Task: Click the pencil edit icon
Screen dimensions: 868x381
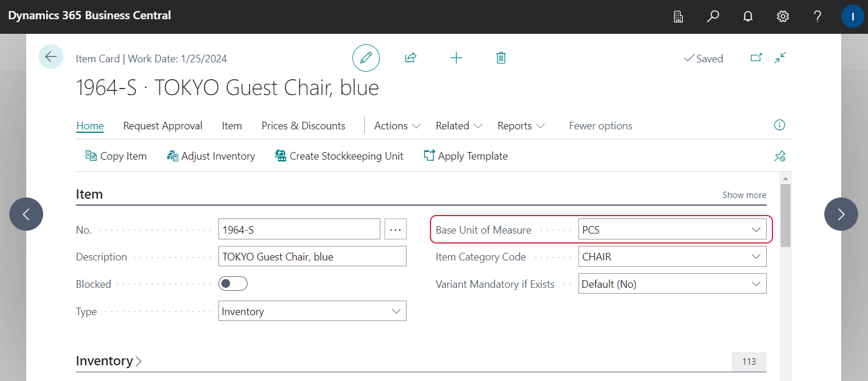Action: point(366,58)
